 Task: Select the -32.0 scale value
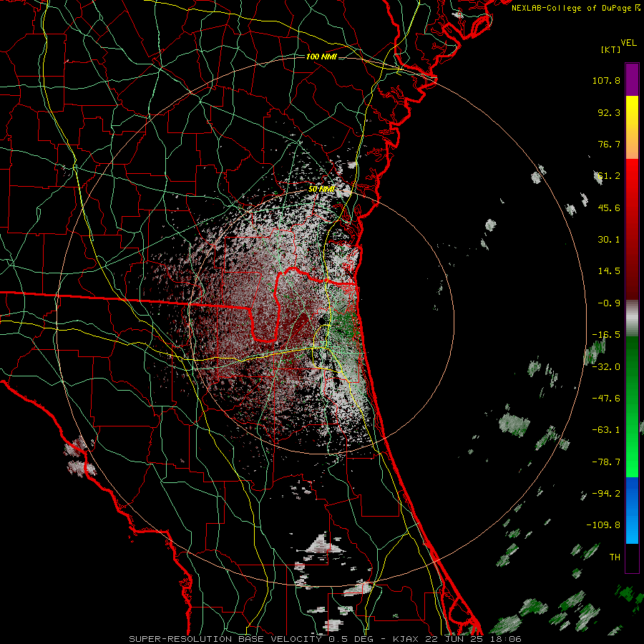coord(606,367)
